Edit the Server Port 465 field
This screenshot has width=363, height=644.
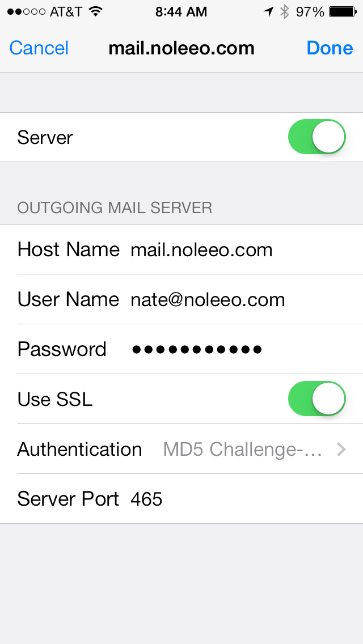point(181,499)
